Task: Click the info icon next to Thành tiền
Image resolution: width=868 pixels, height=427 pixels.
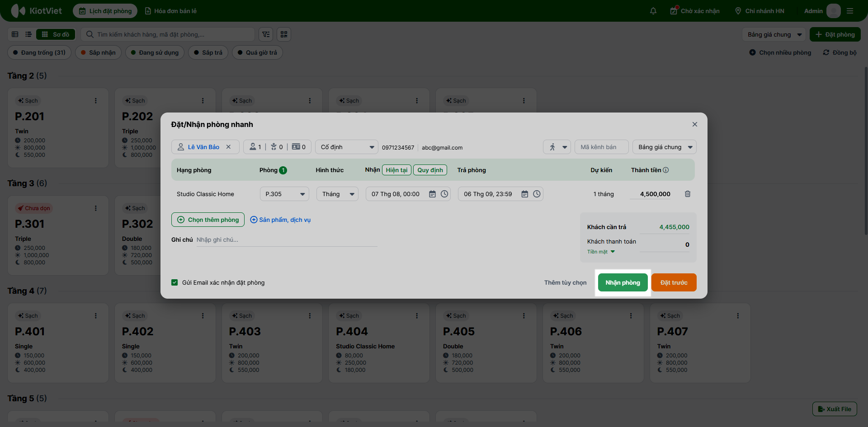Action: (x=665, y=170)
